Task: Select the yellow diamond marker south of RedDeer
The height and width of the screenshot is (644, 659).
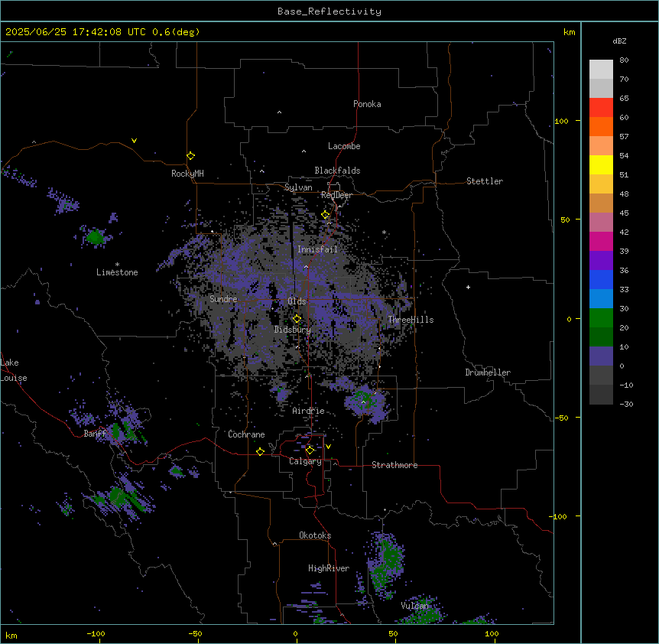Action: tap(326, 215)
